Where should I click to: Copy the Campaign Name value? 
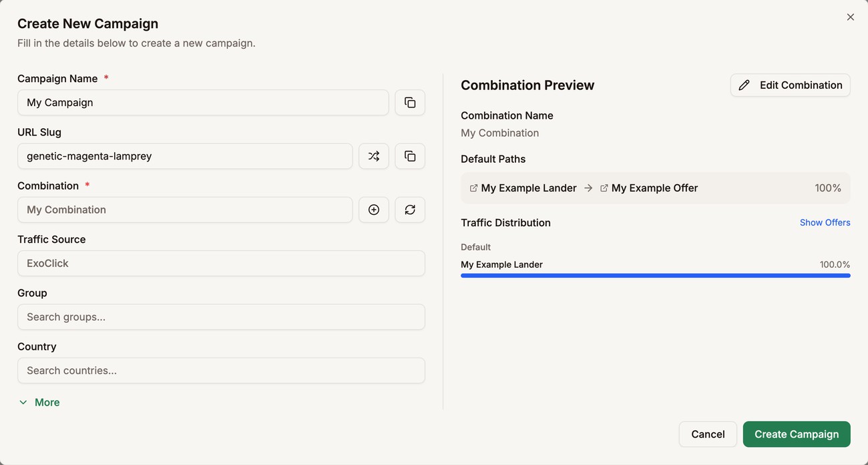[410, 103]
